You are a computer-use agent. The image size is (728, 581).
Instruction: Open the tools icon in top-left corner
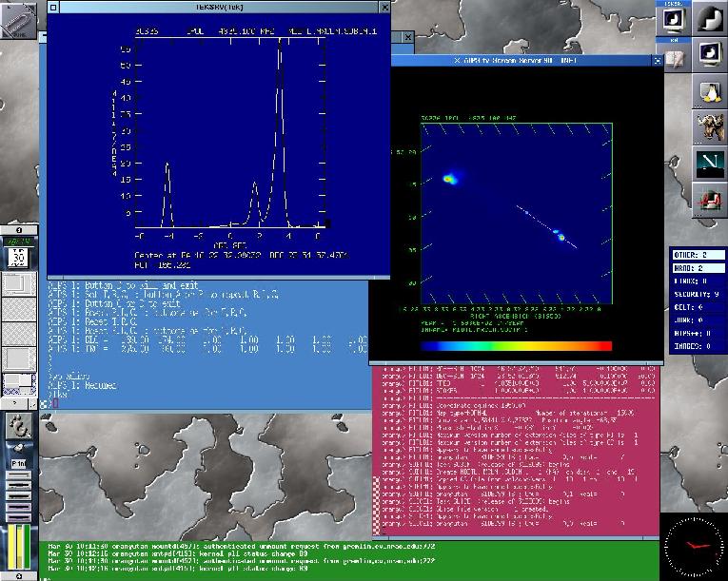pyautogui.click(x=18, y=21)
